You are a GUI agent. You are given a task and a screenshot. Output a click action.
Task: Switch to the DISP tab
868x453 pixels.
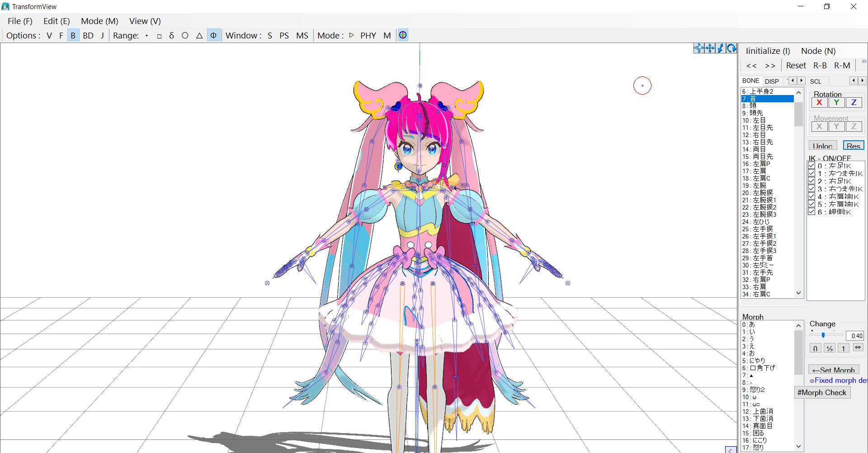point(772,81)
